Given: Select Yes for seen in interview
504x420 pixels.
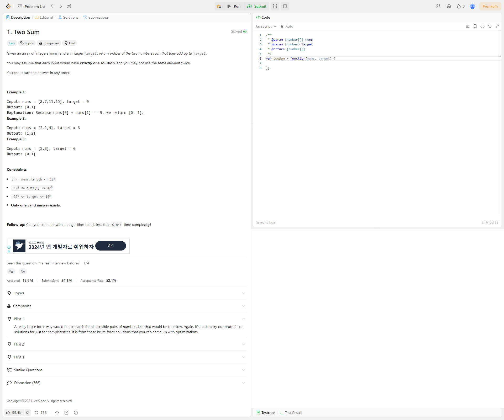Looking at the screenshot, I should (x=11, y=272).
